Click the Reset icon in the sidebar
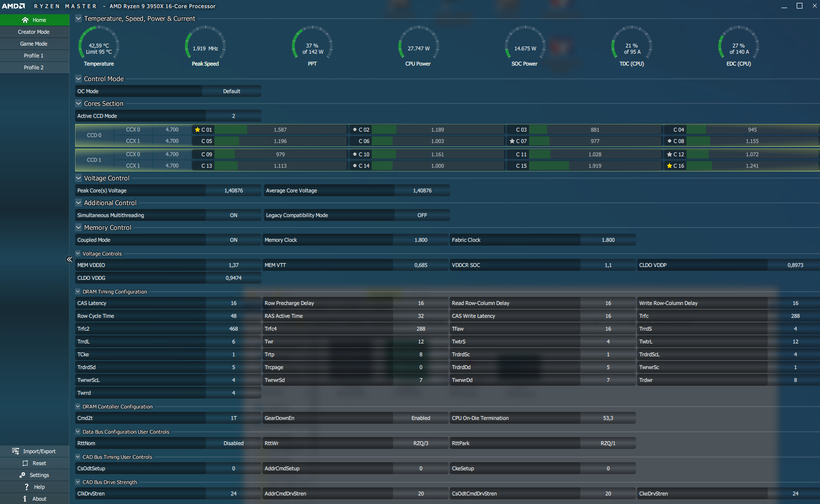Viewport: 820px width, 504px height. (25, 463)
